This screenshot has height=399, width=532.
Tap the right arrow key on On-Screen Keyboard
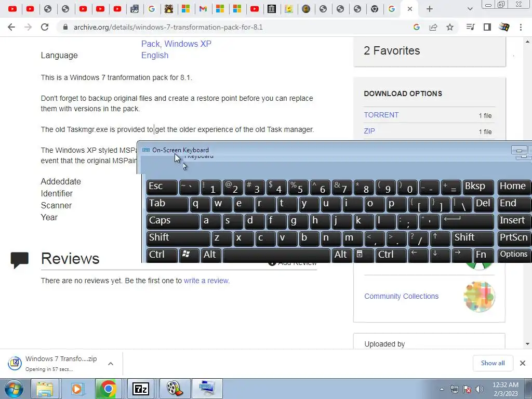[x=462, y=255]
